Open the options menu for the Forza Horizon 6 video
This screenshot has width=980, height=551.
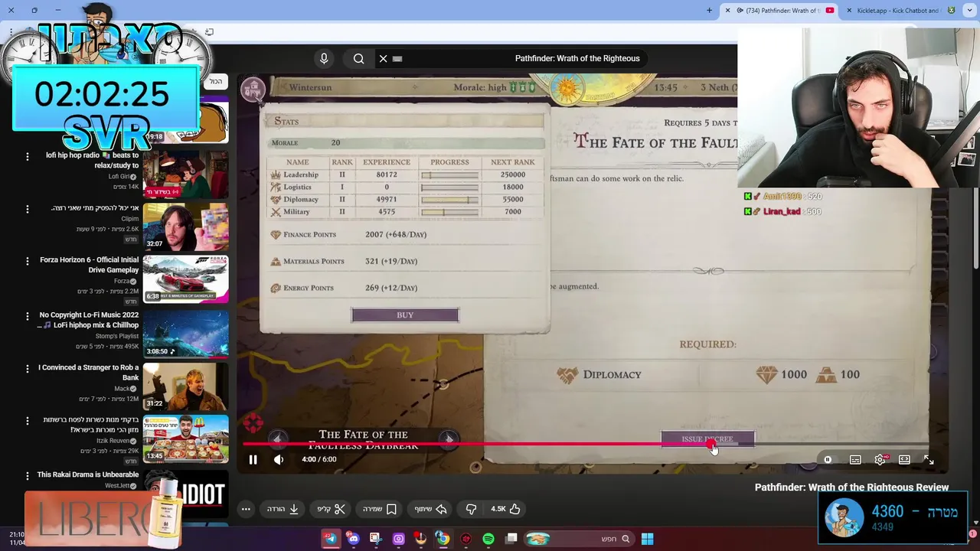28,261
